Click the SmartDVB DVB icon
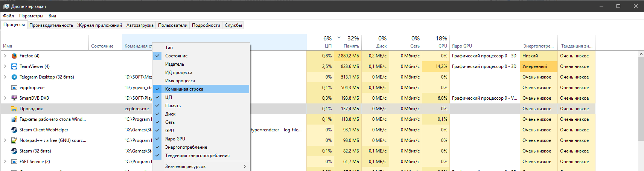The height and width of the screenshot is (171, 644). 14,98
